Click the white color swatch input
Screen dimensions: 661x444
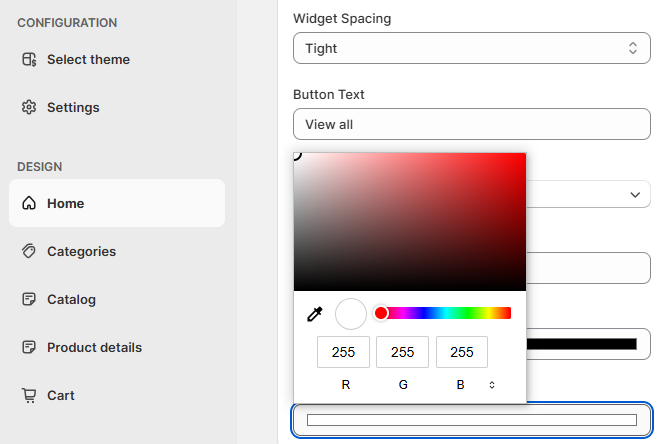click(x=472, y=420)
